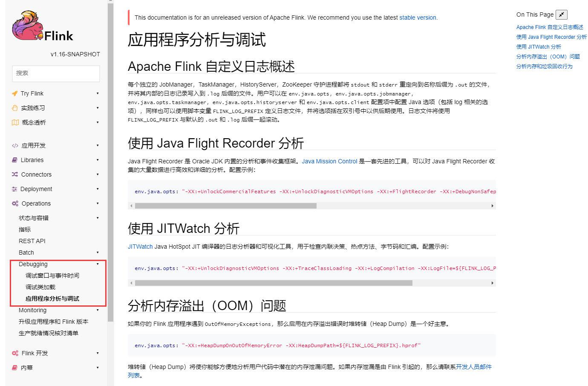Open the REST API sidebar page
Image resolution: width=588 pixels, height=386 pixels.
[x=32, y=241]
